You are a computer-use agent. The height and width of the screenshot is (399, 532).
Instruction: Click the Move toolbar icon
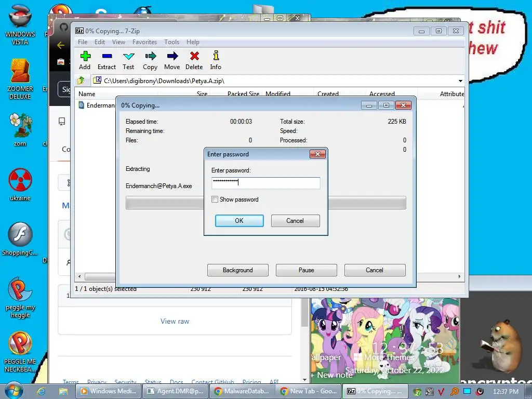point(172,60)
